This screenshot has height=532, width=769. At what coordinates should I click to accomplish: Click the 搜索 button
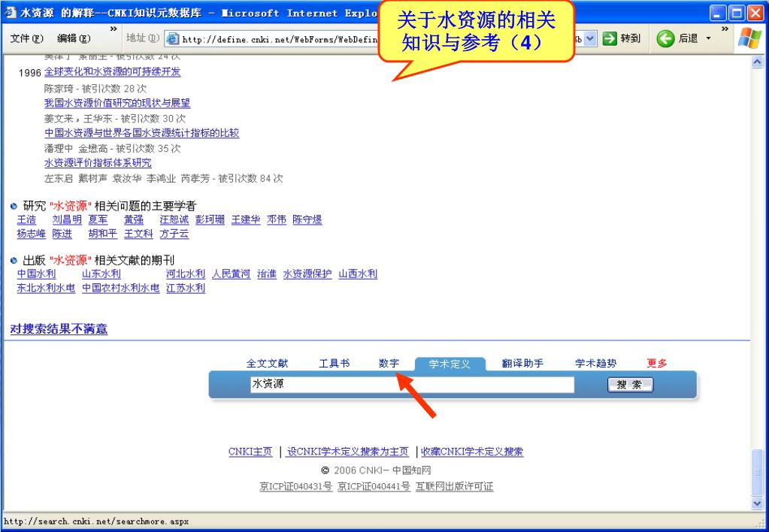(x=630, y=385)
